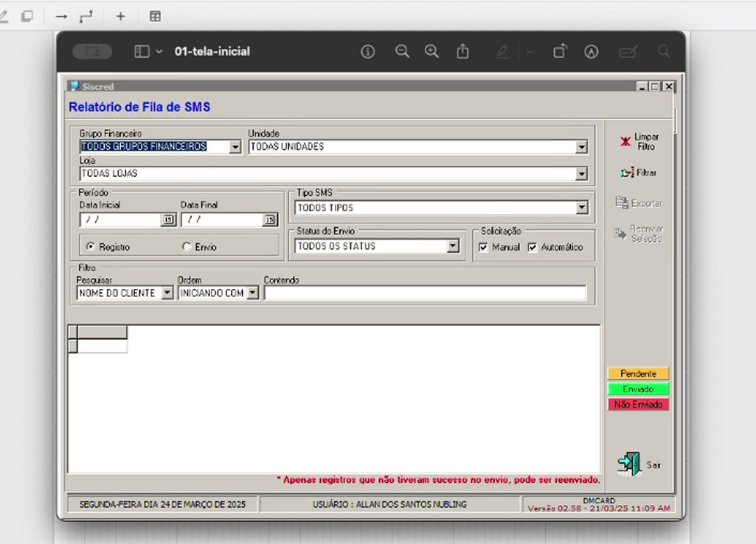Click the Contendo text input field
Viewport: 756px width, 544px height.
click(x=425, y=293)
